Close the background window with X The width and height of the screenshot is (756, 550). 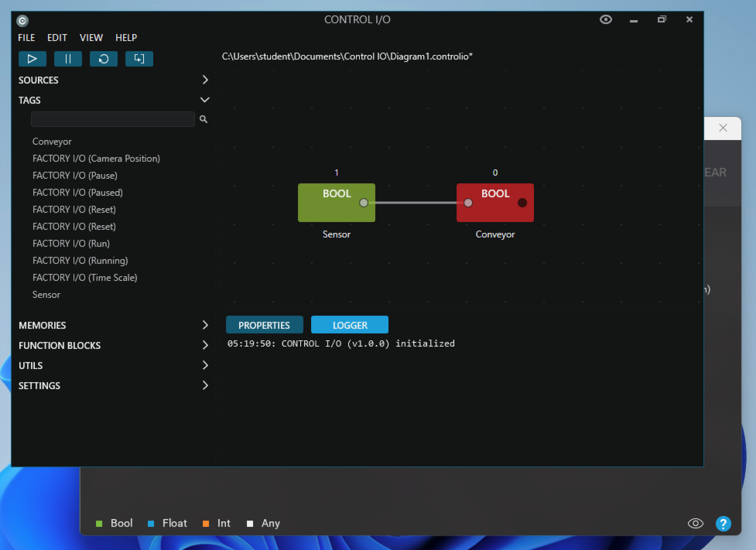[x=723, y=128]
